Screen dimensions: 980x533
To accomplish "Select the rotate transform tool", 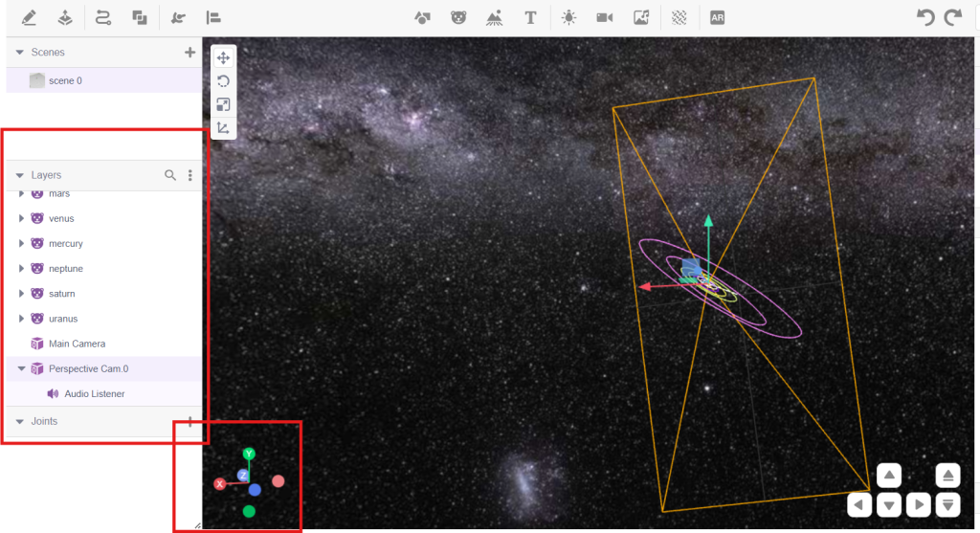I will tap(223, 81).
